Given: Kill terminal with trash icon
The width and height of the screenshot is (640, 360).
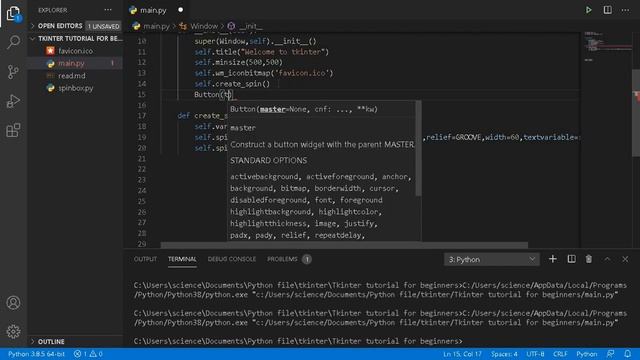Looking at the screenshot, I should 589,259.
